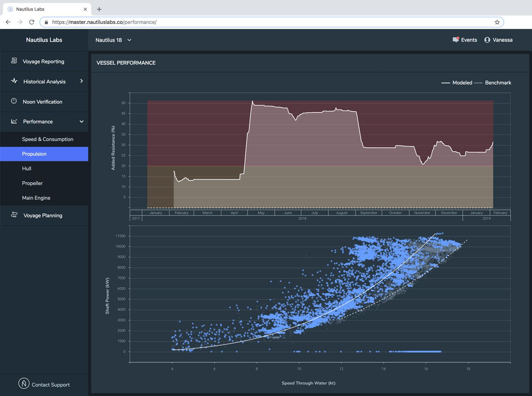The width and height of the screenshot is (532, 396).
Task: Click the site lock security icon
Action: click(46, 22)
